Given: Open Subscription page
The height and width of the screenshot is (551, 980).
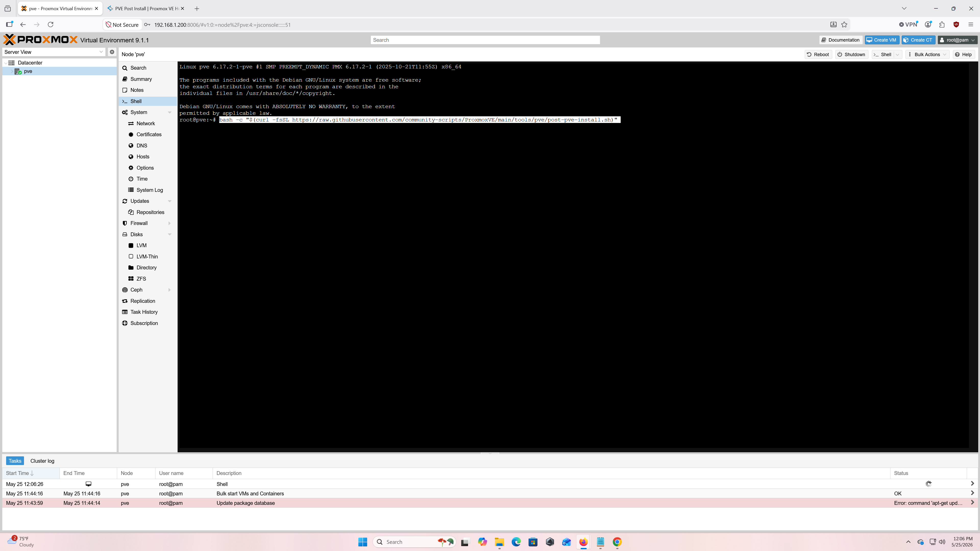Looking at the screenshot, I should [144, 323].
